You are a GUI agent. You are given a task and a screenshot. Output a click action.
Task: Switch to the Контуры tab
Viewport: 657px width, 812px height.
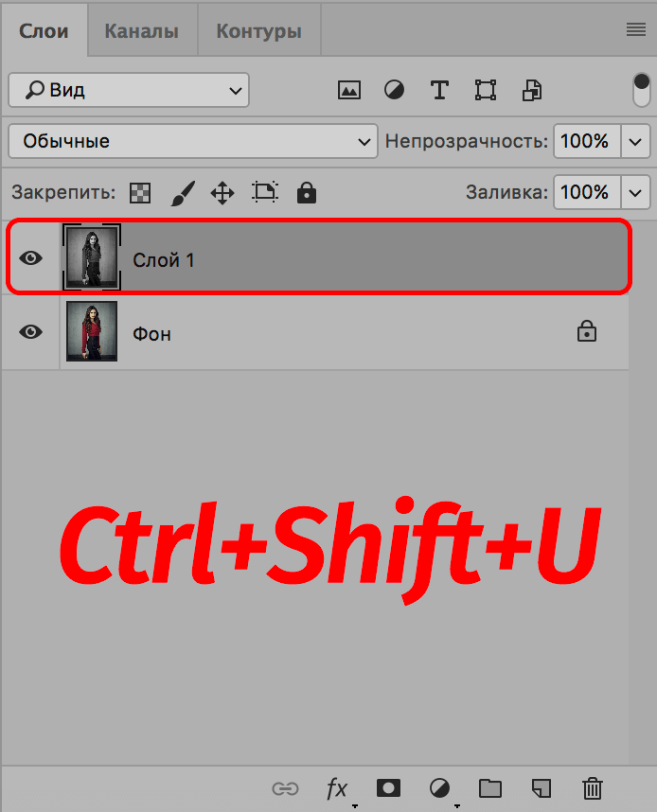click(258, 31)
